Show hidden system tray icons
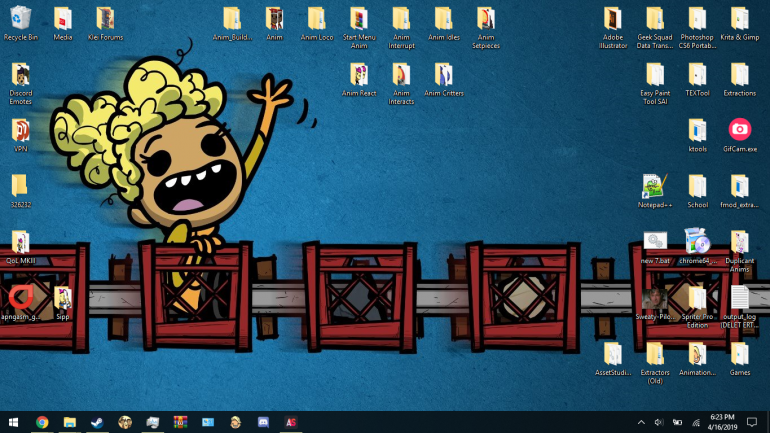770x433 pixels. pyautogui.click(x=641, y=422)
